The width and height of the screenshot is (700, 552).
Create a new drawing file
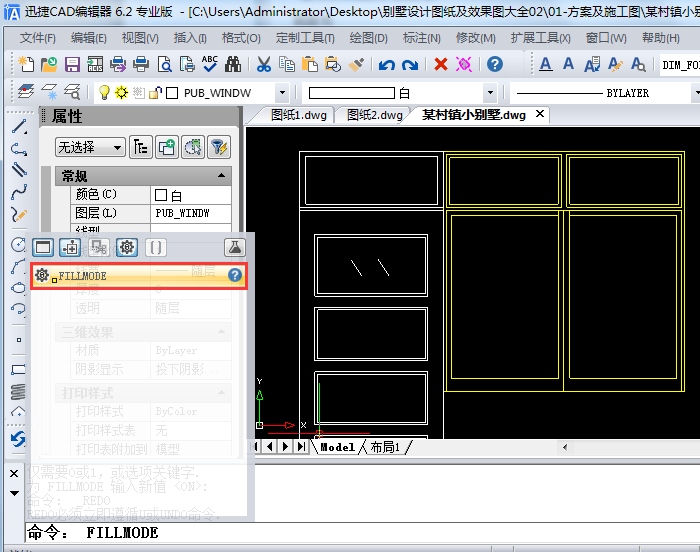[26, 65]
